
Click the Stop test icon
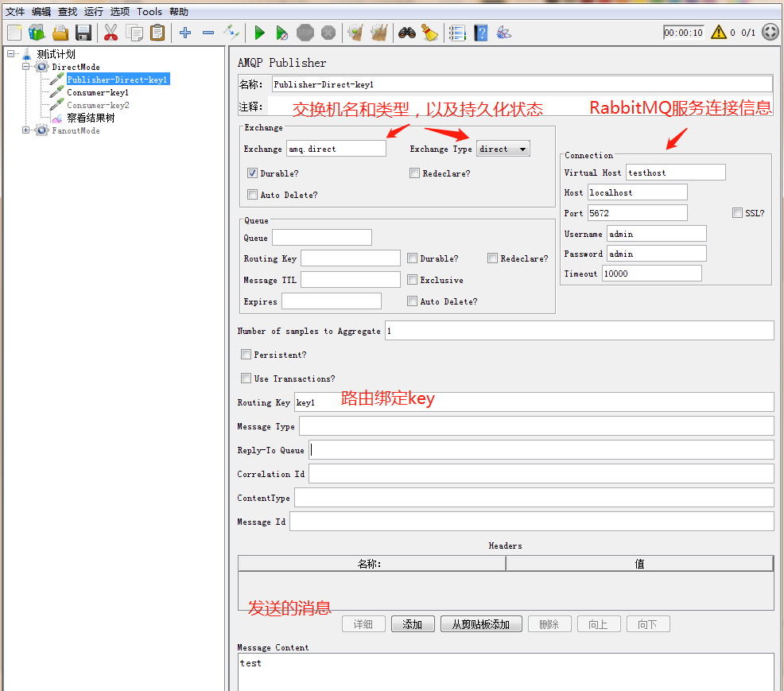click(x=305, y=33)
